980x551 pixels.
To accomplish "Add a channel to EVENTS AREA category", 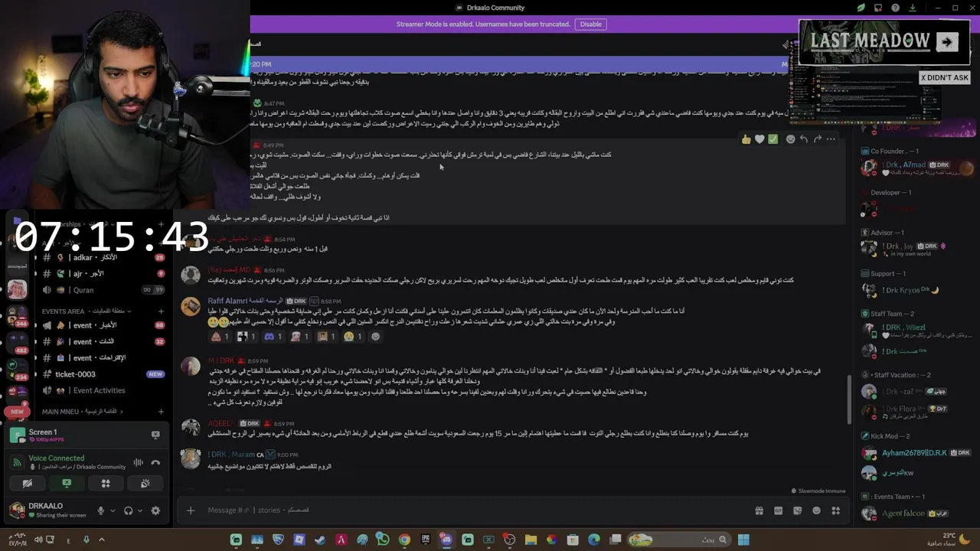I will click(161, 311).
